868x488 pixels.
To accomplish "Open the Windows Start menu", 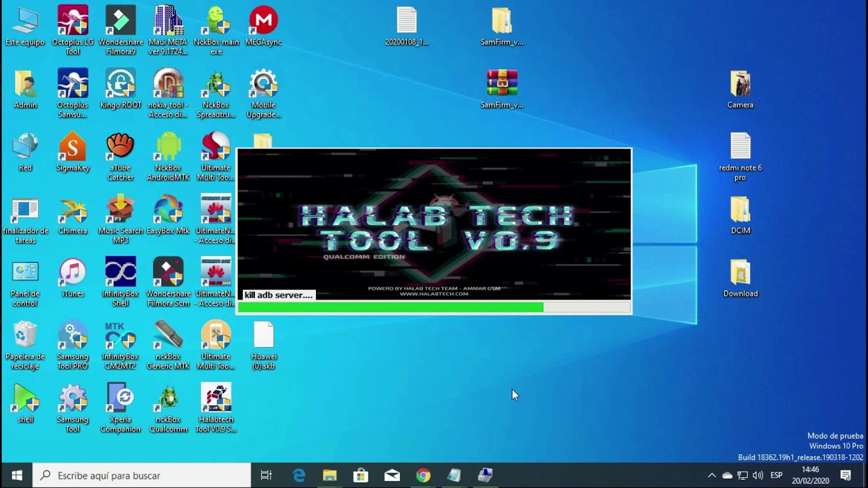I will coord(16,475).
